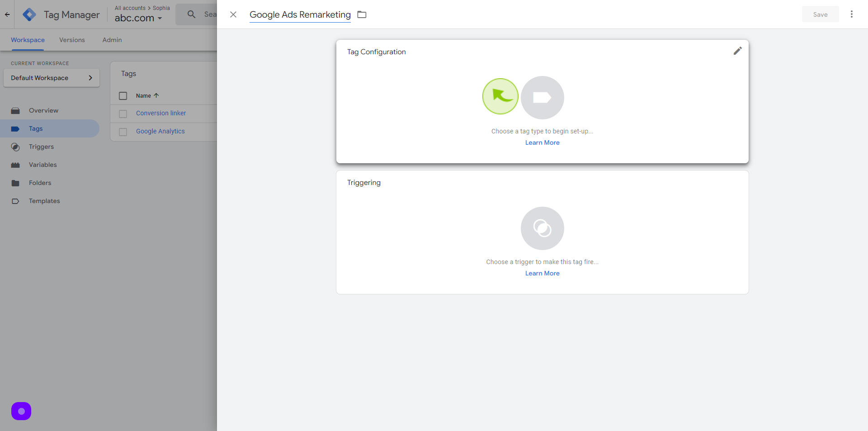The image size is (868, 431).
Task: Click Learn More under Triggering
Action: point(542,273)
